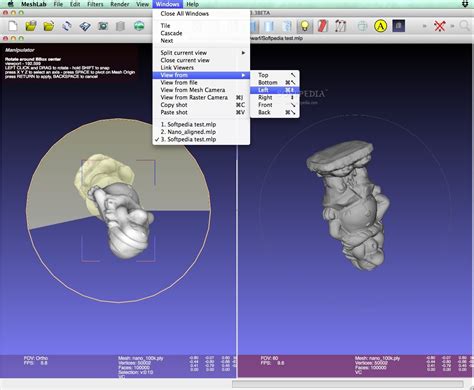Screen dimensions: 474x390
Task: Choose Next in the Windows menu
Action: pyautogui.click(x=201, y=41)
